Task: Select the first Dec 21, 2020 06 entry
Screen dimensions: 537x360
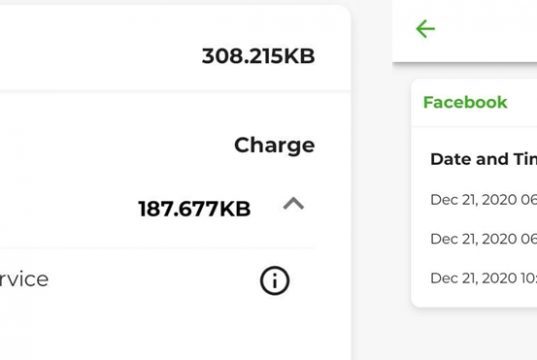Action: (x=484, y=200)
